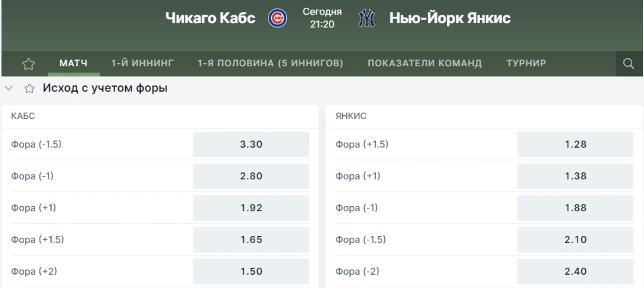Open search with the magnifier icon
Viewport: 644px width, 288px height.
tap(629, 64)
